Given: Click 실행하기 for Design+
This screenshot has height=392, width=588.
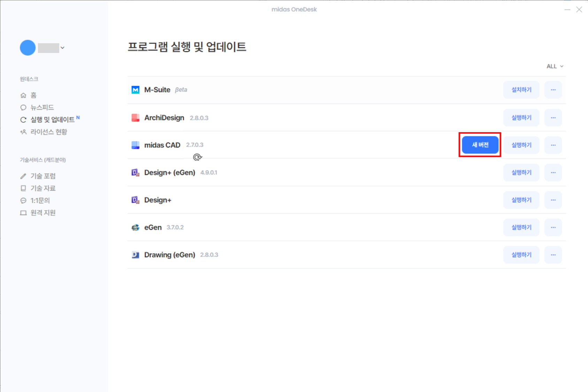Looking at the screenshot, I should (x=521, y=200).
